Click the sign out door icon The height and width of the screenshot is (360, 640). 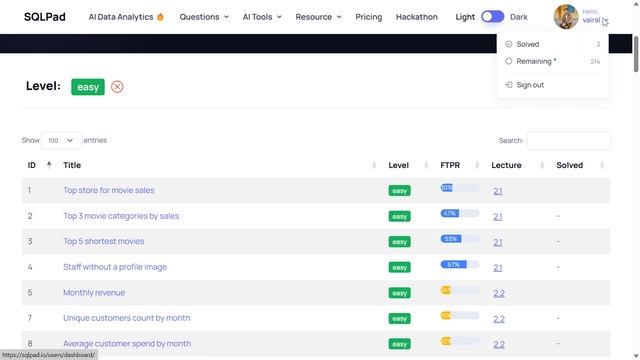click(x=509, y=85)
